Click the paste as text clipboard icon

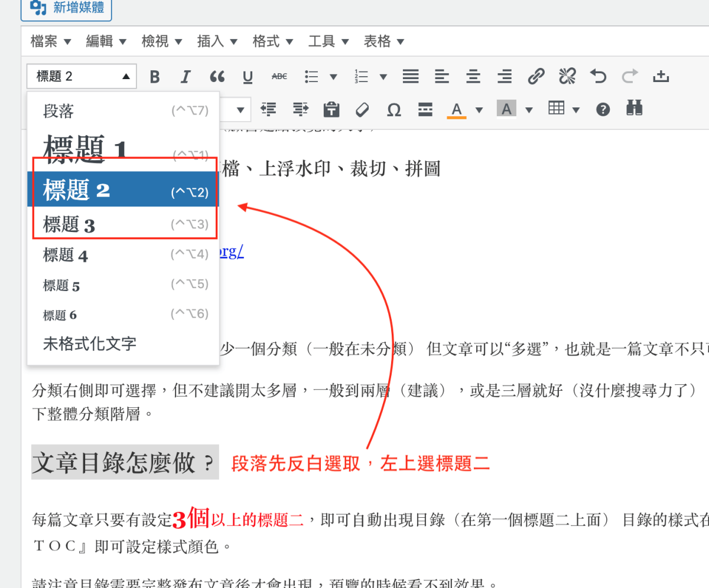pyautogui.click(x=331, y=110)
